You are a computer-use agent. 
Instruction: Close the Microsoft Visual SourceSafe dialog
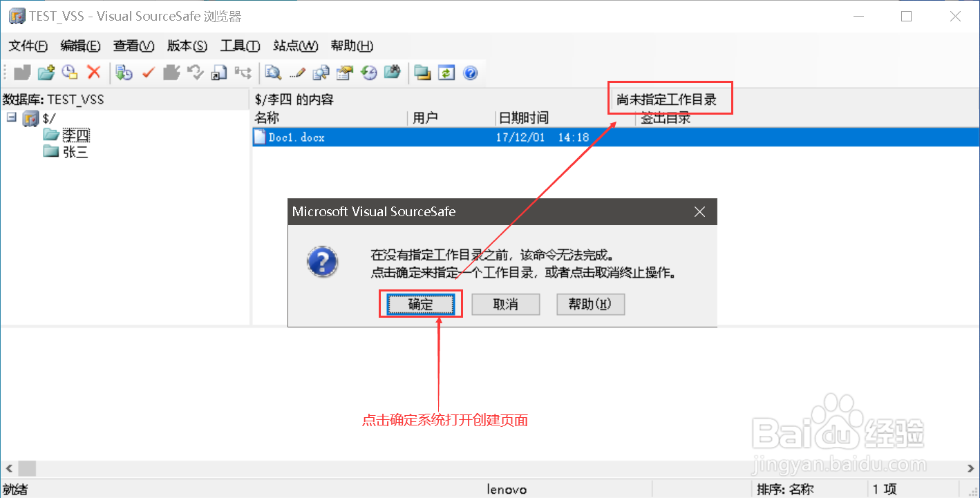tap(699, 212)
